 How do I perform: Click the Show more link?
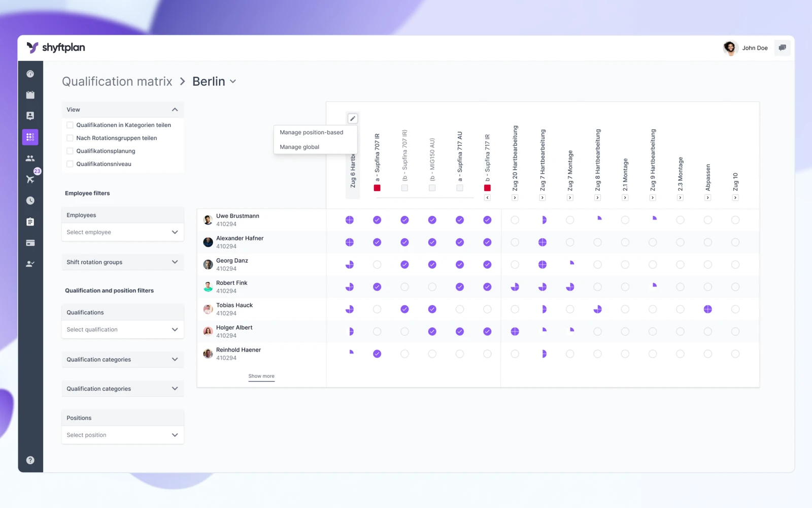click(x=261, y=376)
